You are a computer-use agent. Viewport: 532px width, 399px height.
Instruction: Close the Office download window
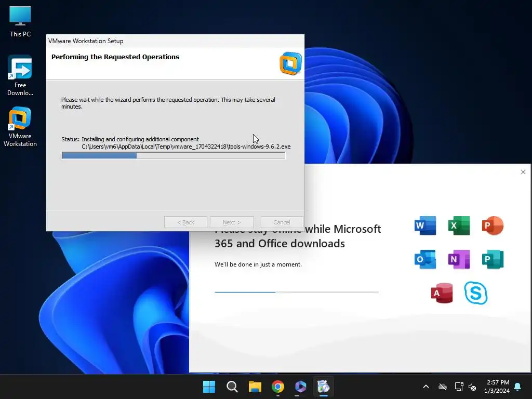click(x=523, y=172)
